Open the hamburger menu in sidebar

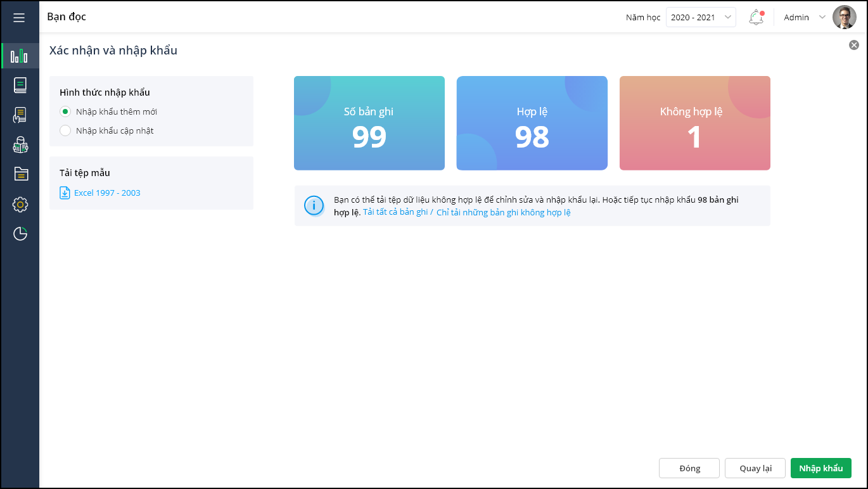coord(19,18)
